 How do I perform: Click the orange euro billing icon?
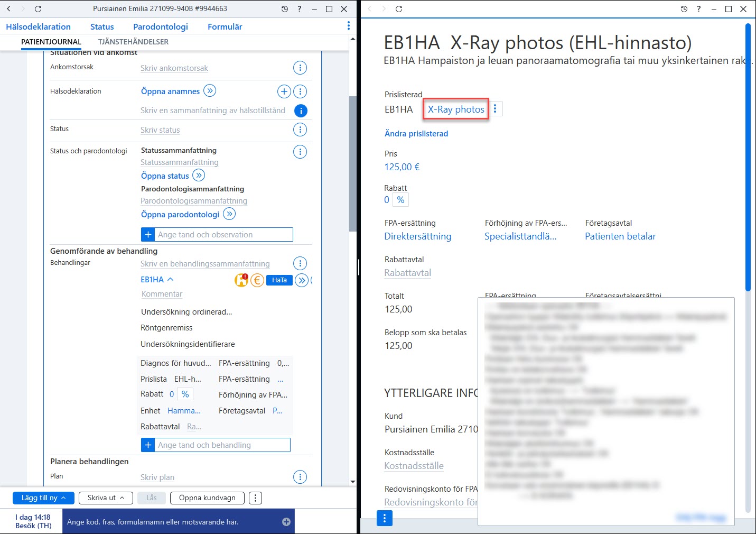257,280
